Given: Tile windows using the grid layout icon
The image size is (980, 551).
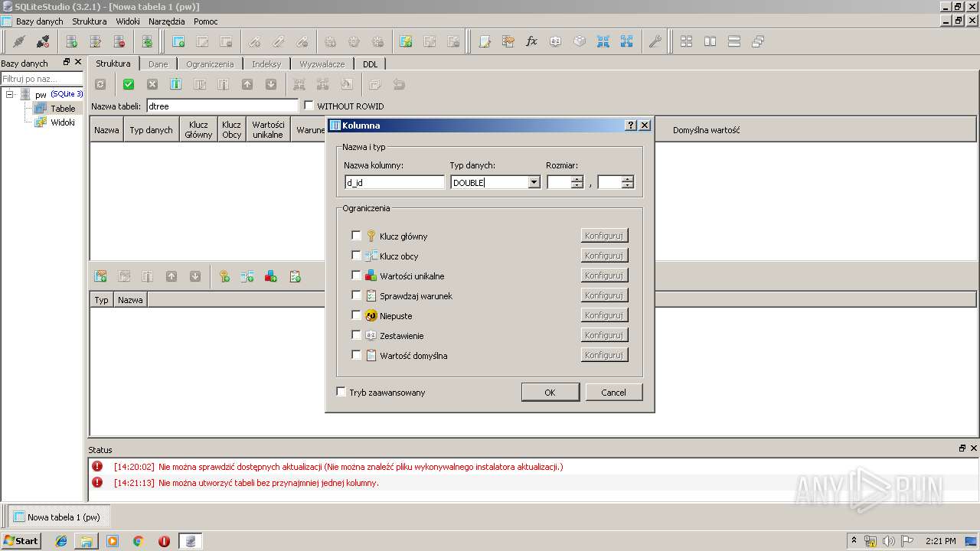Looking at the screenshot, I should (687, 41).
